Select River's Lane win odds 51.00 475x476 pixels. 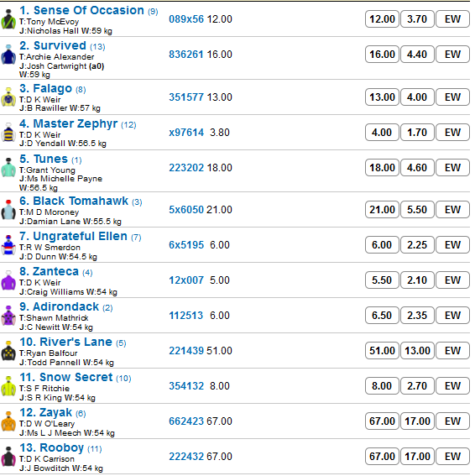tap(382, 351)
